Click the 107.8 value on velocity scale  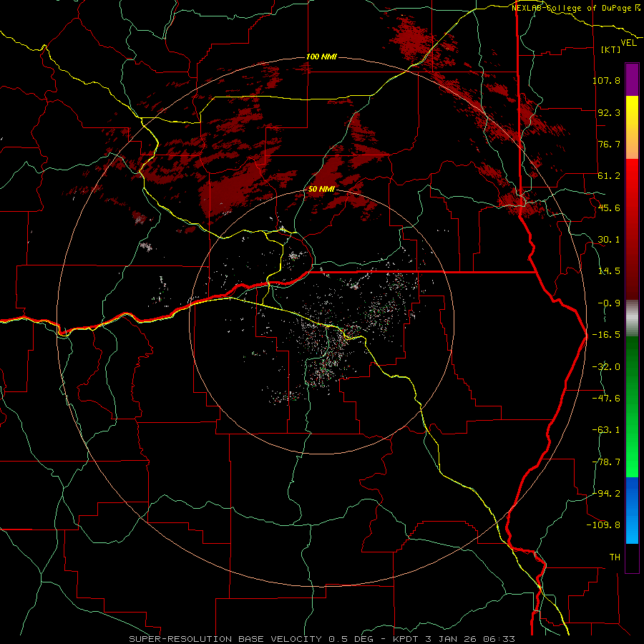point(606,80)
